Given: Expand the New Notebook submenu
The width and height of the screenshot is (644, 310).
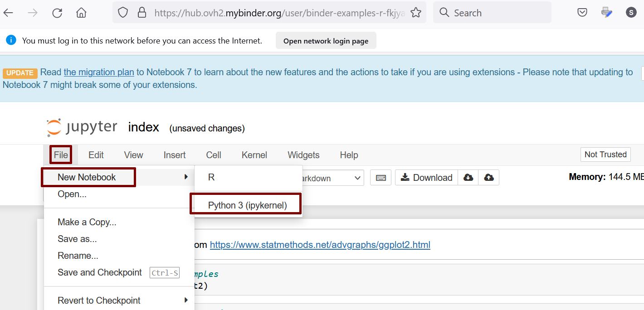Looking at the screenshot, I should click(x=119, y=177).
